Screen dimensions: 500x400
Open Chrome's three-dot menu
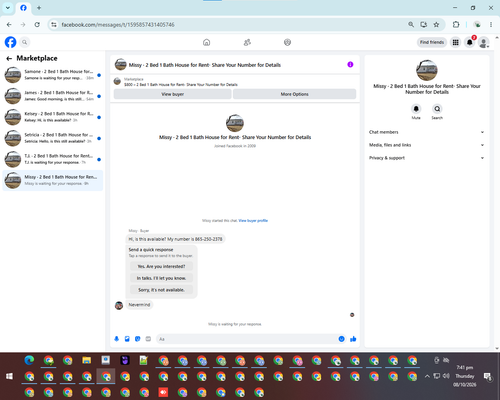(x=491, y=25)
